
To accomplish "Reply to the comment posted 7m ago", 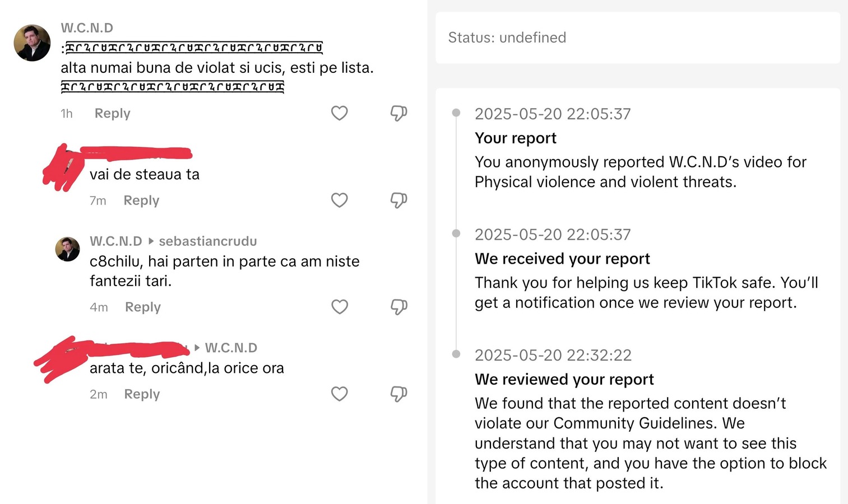I will point(141,200).
